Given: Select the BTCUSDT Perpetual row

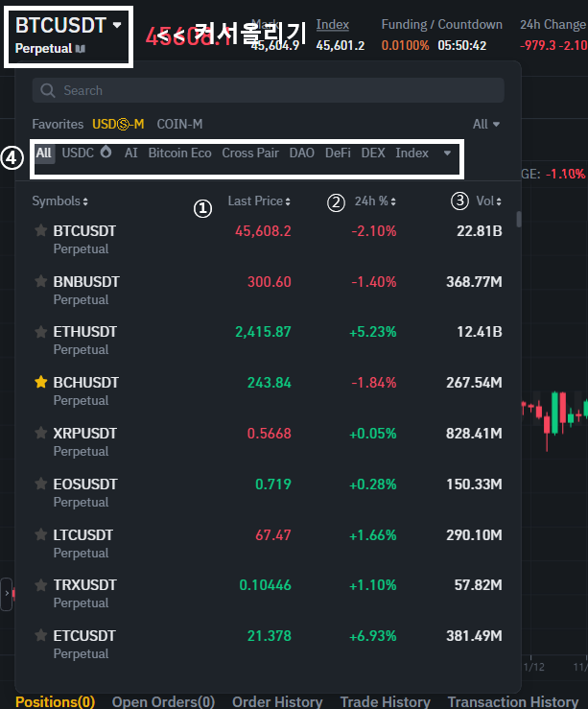Looking at the screenshot, I should click(268, 240).
